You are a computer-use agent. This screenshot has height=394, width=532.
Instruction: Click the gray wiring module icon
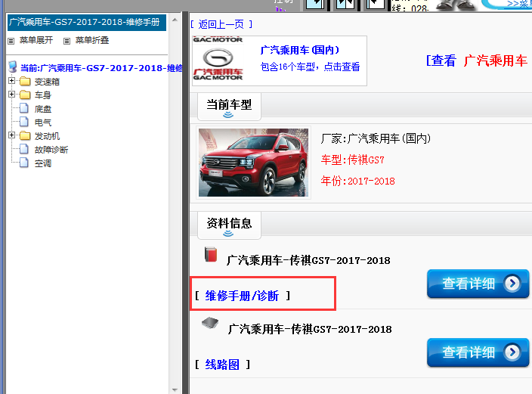click(210, 324)
